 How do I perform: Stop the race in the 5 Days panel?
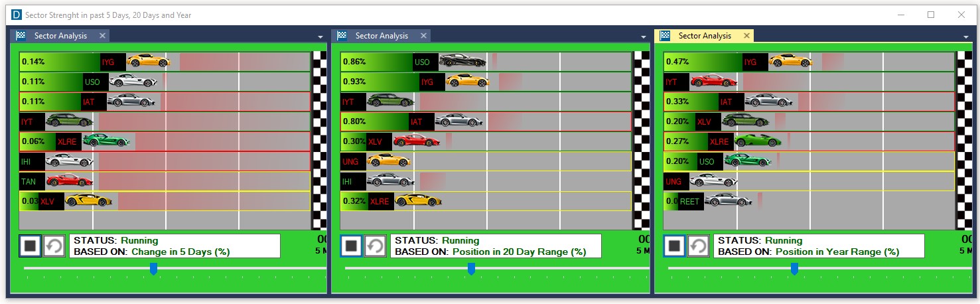click(30, 246)
